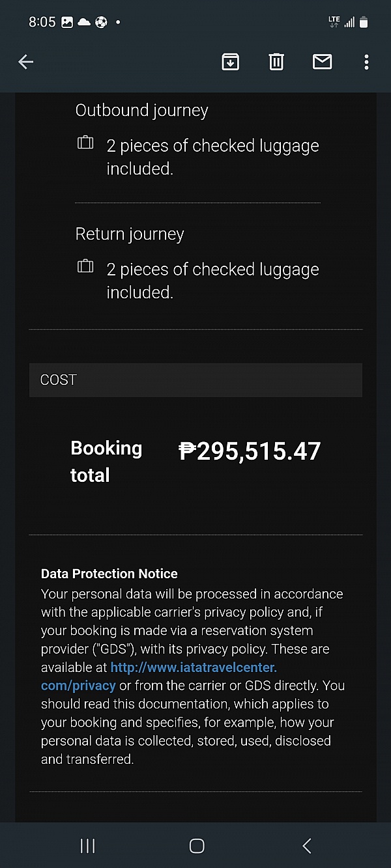391x868 pixels.
Task: Tap the COST section header
Action: pyautogui.click(x=195, y=380)
